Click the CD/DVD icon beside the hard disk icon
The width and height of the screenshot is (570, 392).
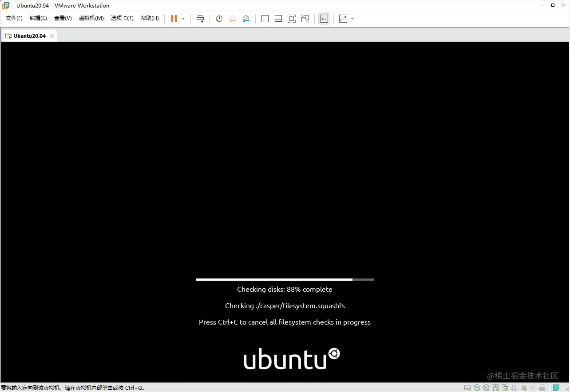pos(477,388)
